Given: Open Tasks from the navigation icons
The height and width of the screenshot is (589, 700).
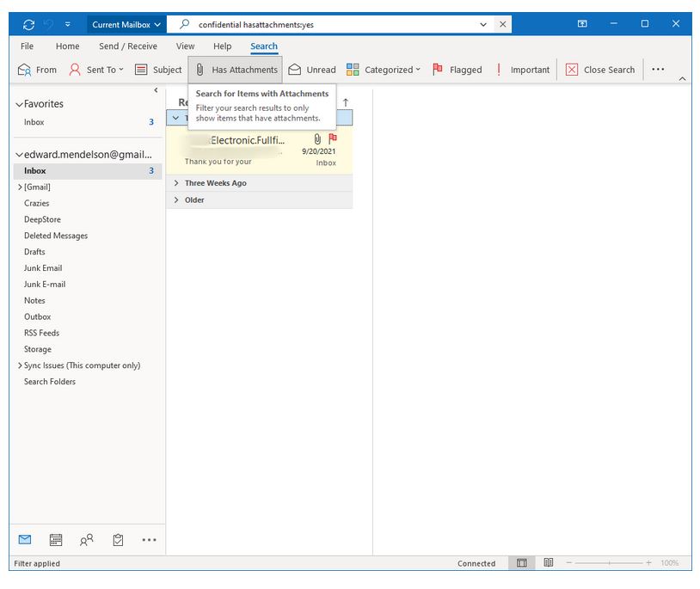Looking at the screenshot, I should [x=118, y=540].
